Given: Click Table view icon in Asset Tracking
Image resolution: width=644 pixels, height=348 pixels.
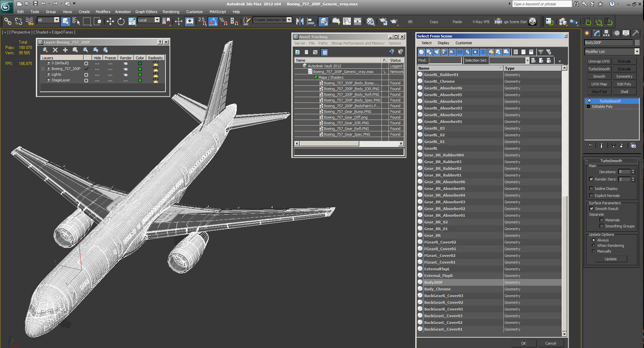Looking at the screenshot, I should pyautogui.click(x=325, y=52).
